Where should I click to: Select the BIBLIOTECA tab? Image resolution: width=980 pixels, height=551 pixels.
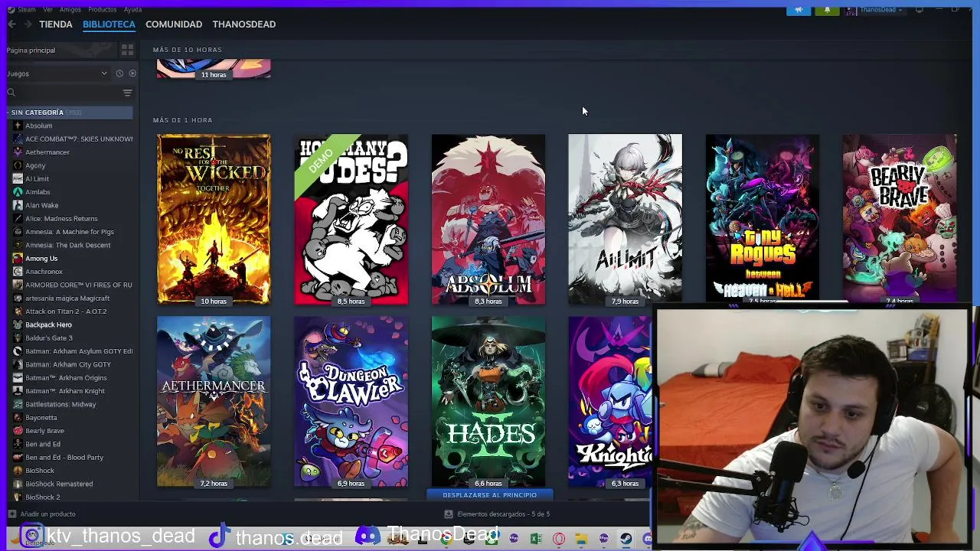point(109,24)
